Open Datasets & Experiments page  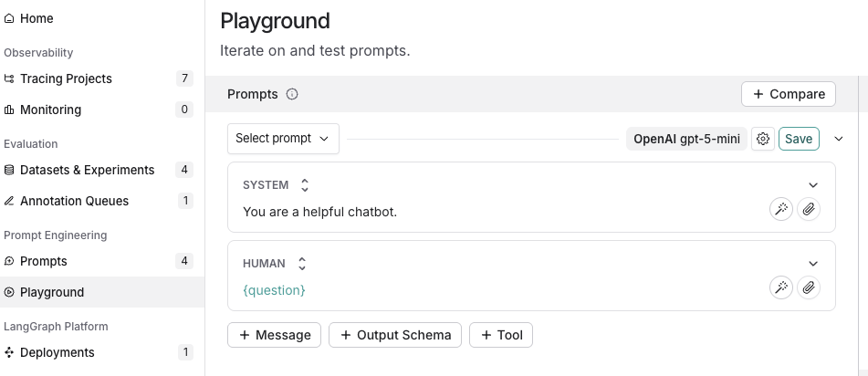point(87,170)
